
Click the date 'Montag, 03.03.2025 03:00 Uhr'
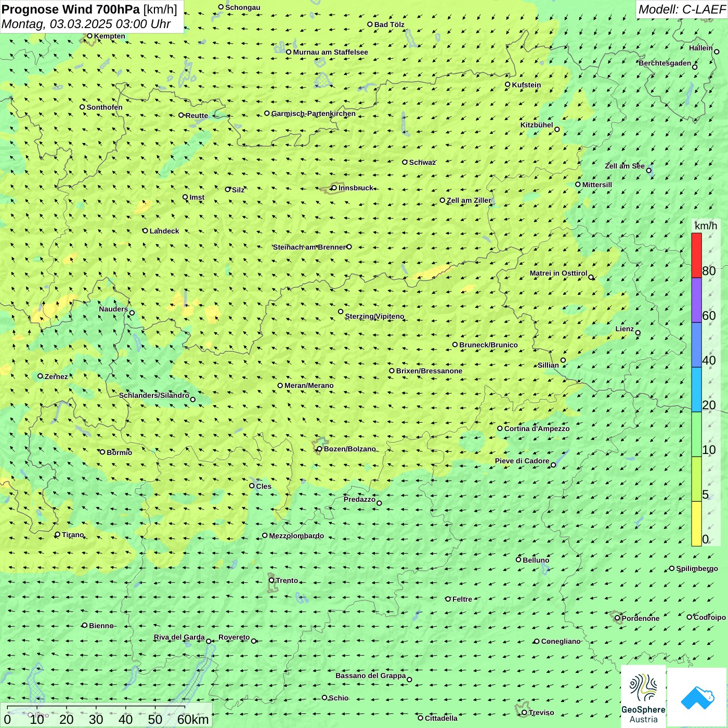86,24
